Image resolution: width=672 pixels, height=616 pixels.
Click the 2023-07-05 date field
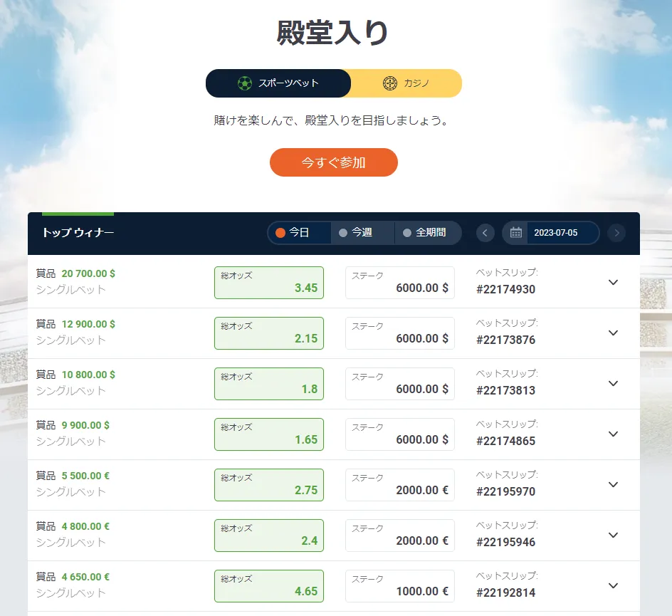click(x=556, y=233)
